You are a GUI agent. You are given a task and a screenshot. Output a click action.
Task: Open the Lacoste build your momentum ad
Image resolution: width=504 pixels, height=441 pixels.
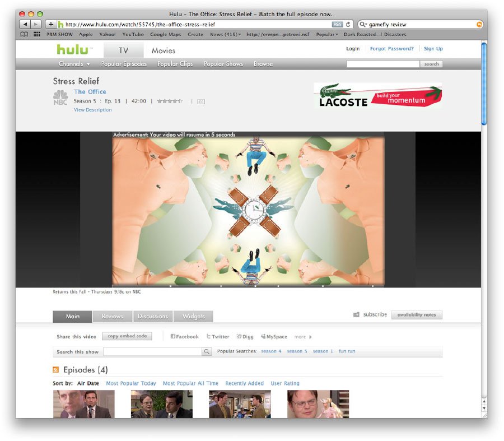pyautogui.click(x=377, y=95)
